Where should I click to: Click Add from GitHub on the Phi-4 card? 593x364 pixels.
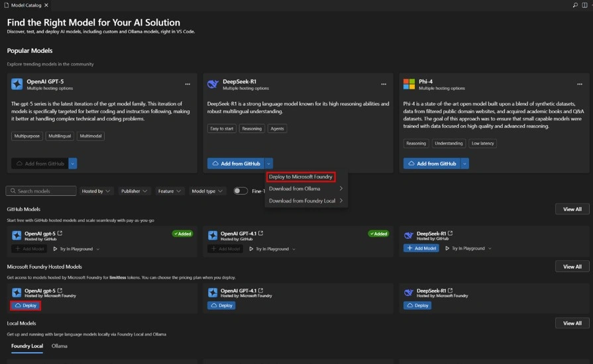(432, 163)
